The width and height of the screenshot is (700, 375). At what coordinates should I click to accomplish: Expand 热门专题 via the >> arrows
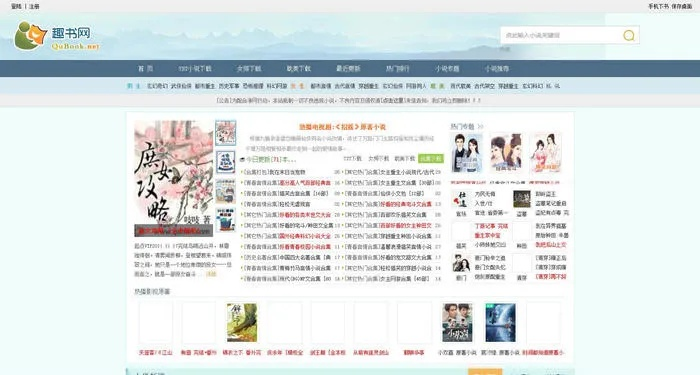[x=480, y=127]
